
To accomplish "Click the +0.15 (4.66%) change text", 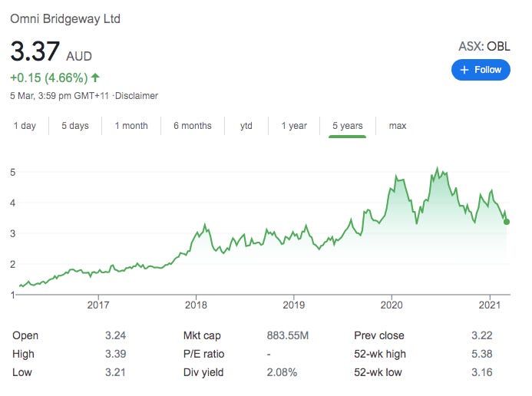I will (49, 78).
